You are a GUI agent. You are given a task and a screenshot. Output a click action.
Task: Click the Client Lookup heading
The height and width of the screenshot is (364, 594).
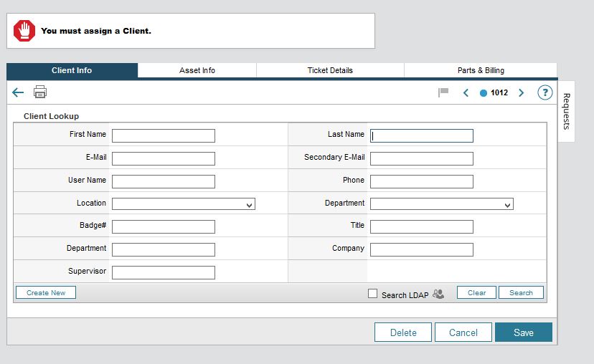coord(51,116)
